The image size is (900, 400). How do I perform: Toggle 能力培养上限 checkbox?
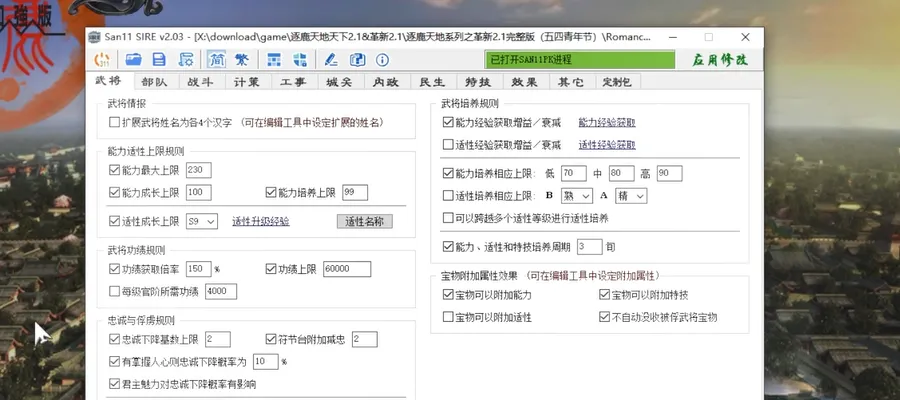point(271,192)
